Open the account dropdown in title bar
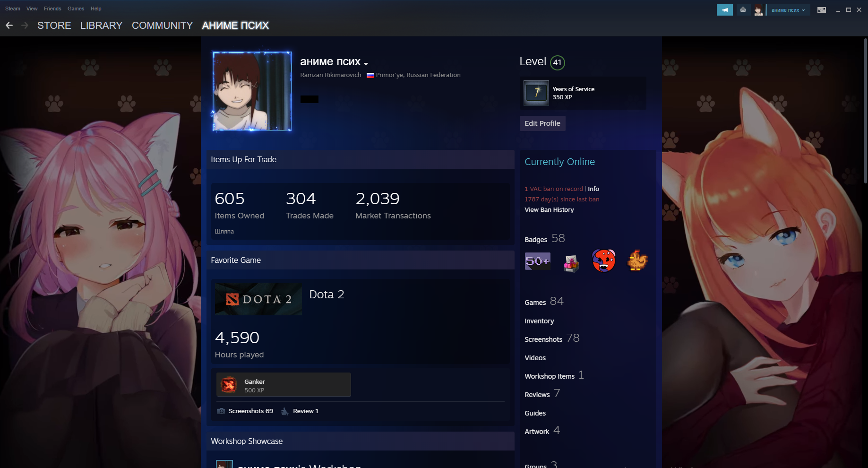Viewport: 868px width, 468px height. coord(788,10)
